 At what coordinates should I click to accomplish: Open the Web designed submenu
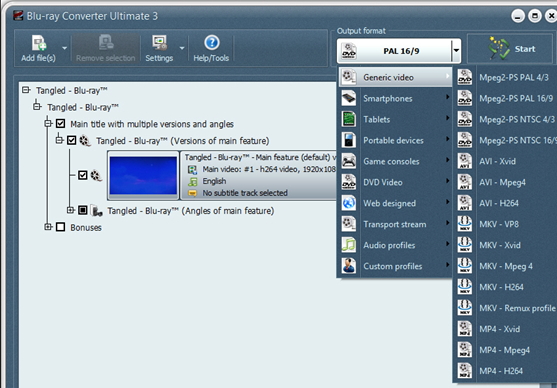395,203
